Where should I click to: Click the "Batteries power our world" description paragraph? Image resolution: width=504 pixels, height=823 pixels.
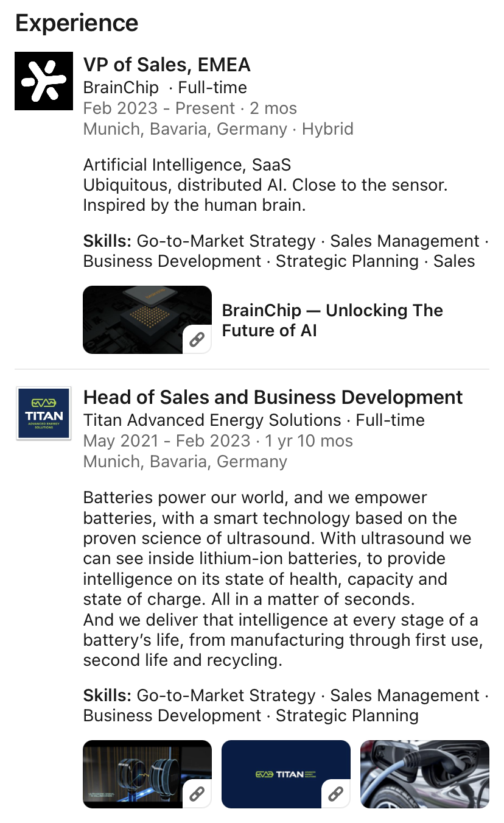(280, 579)
